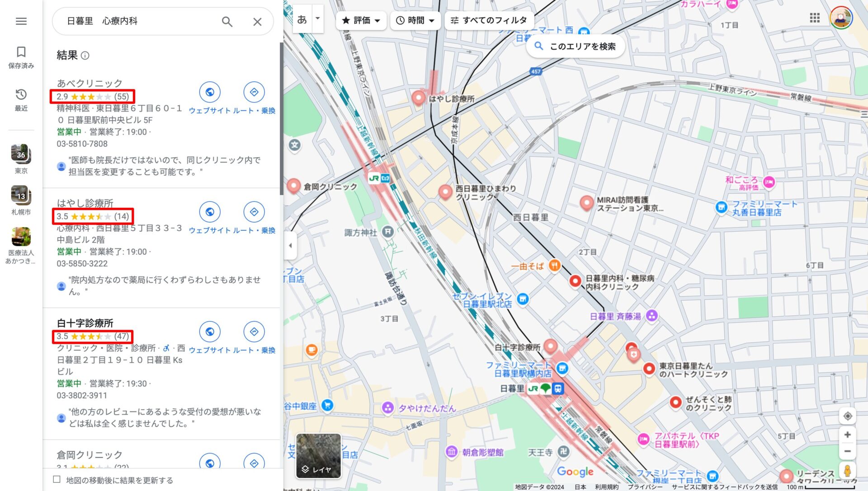Get directions to 白十字診療所
Screen dimensions: 868x491
click(x=254, y=332)
